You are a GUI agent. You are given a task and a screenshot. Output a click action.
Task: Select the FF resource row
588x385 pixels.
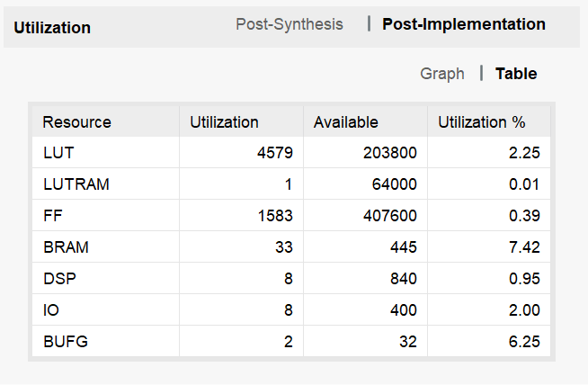(291, 216)
